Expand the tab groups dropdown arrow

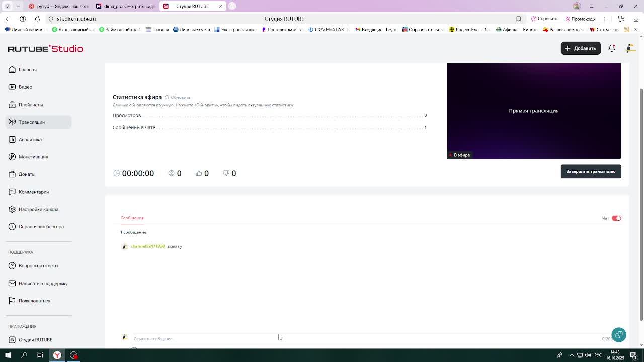coord(18,6)
